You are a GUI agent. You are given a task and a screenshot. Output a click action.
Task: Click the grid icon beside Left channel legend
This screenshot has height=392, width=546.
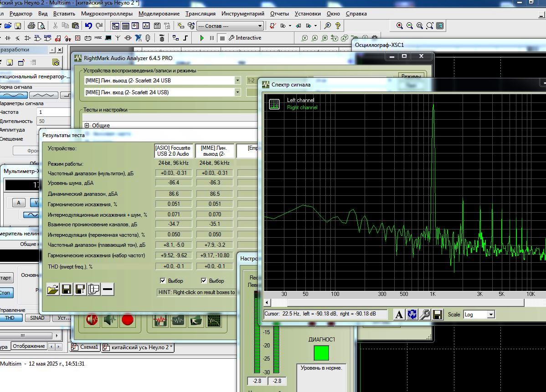(274, 104)
